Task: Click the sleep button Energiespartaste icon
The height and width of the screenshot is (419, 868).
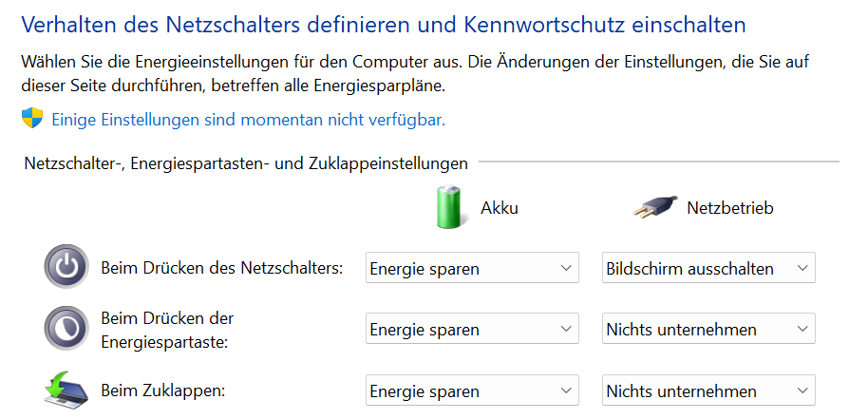Action: pos(66,329)
